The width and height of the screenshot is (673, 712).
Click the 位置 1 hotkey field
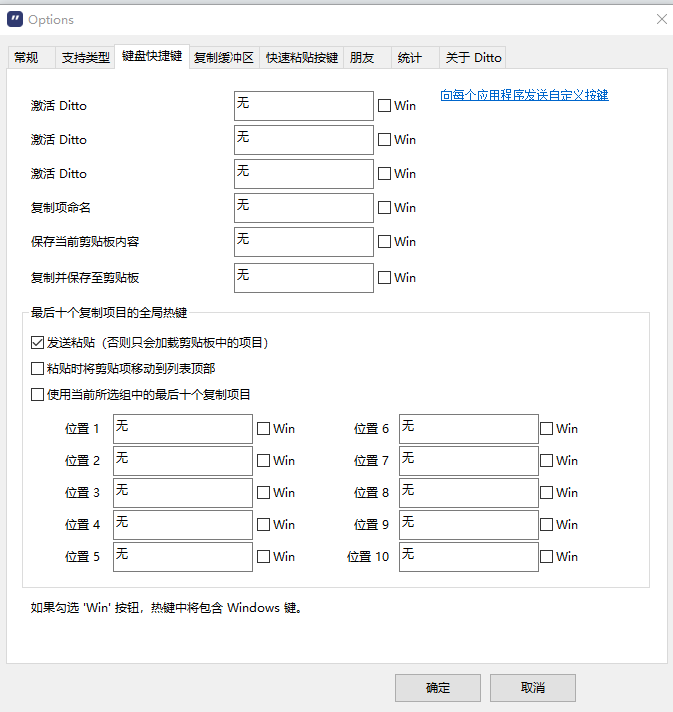coord(183,429)
